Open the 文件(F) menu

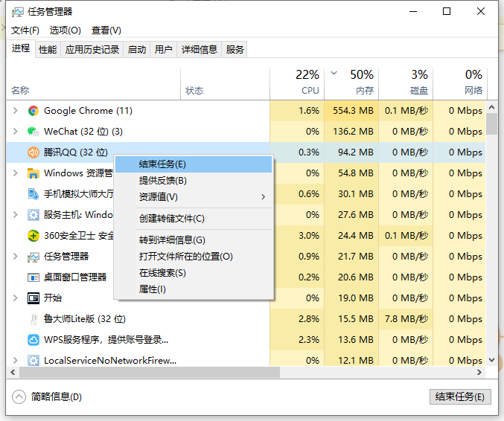pos(25,30)
